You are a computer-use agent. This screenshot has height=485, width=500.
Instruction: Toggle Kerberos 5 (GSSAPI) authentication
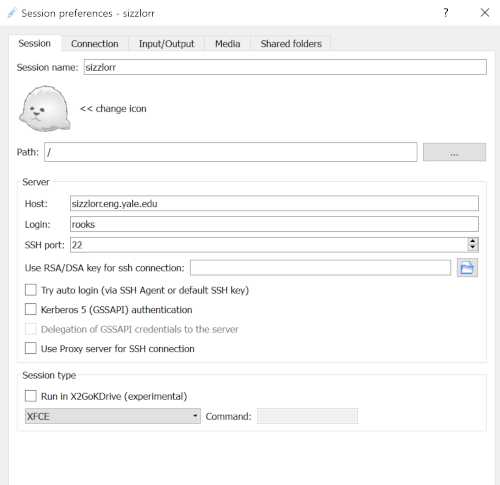31,309
